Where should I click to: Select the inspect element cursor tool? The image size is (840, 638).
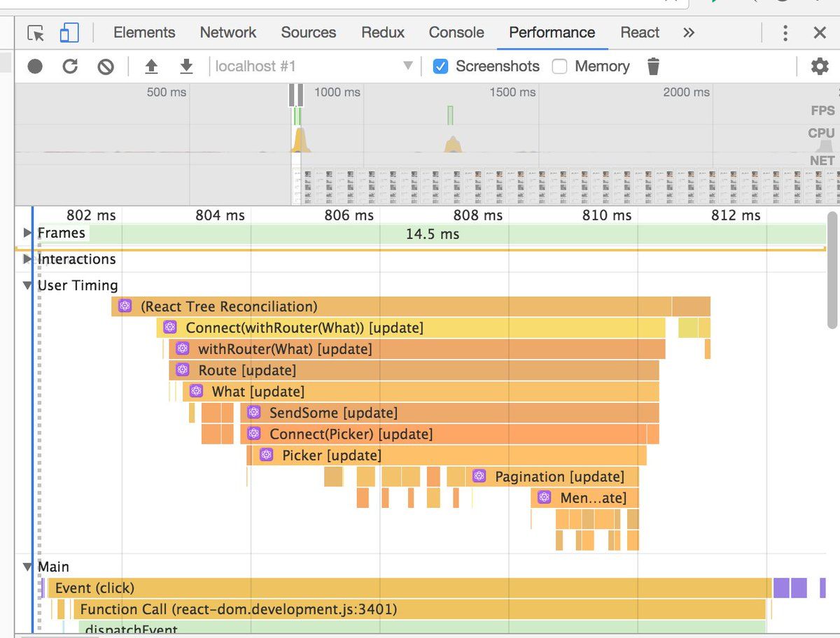coord(36,33)
